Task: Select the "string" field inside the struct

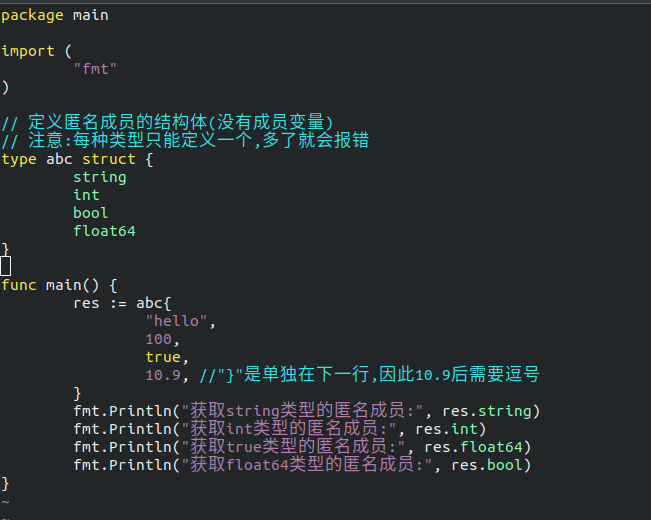Action: click(x=99, y=177)
